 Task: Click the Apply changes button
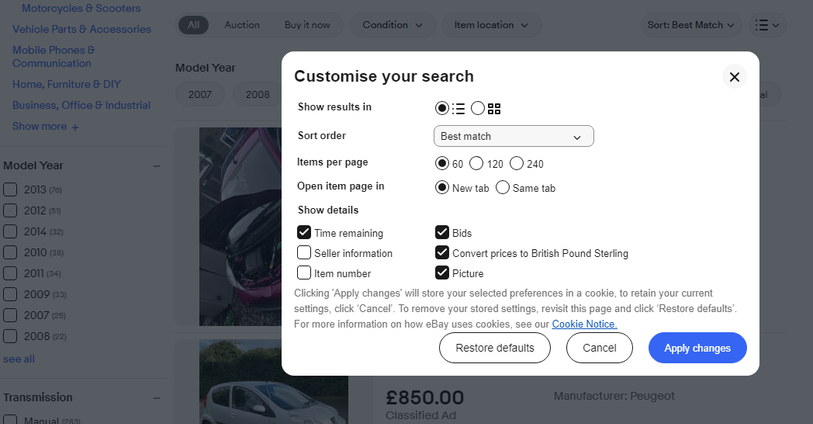[x=697, y=348]
